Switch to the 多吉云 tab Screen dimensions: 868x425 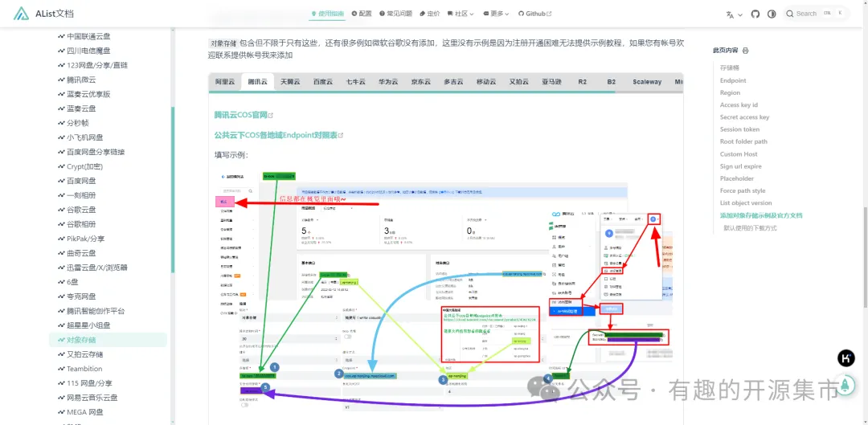[x=453, y=82]
